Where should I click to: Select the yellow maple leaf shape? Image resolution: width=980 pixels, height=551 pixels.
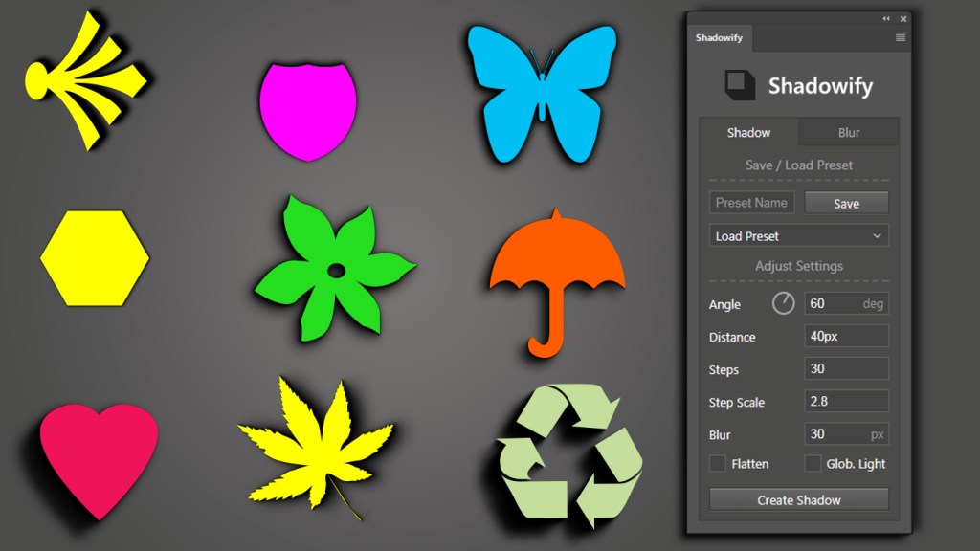tap(316, 448)
